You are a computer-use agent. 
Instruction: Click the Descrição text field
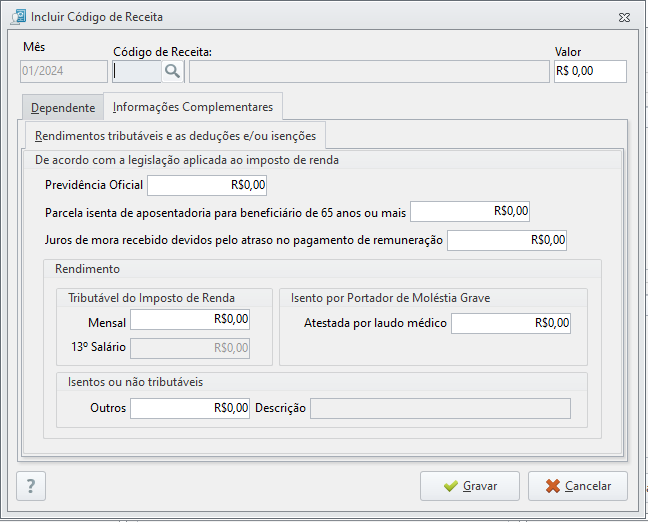pyautogui.click(x=441, y=408)
